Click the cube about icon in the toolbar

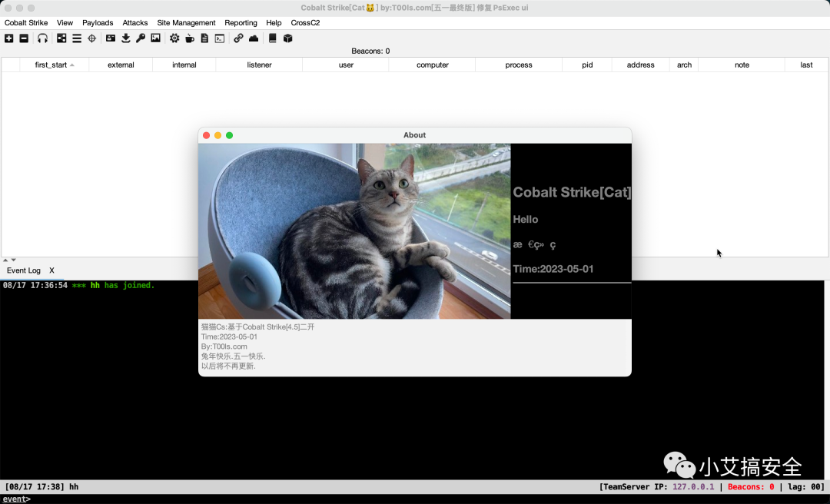tap(288, 38)
